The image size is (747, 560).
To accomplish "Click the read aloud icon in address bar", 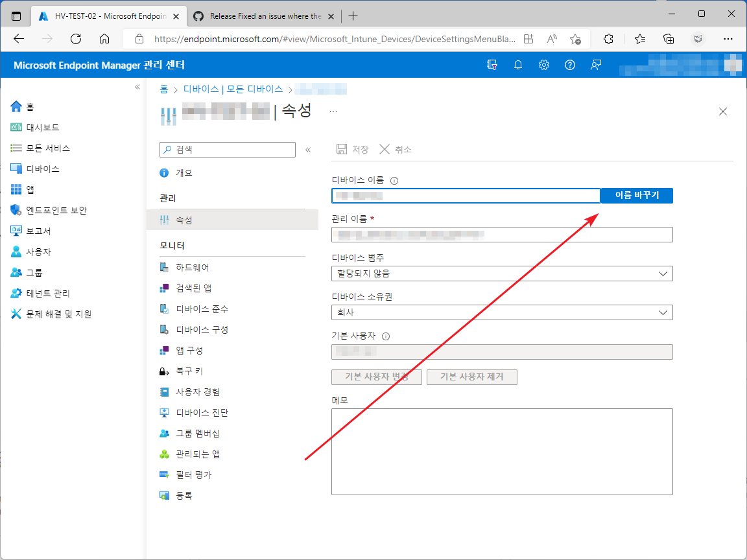I will (x=552, y=39).
